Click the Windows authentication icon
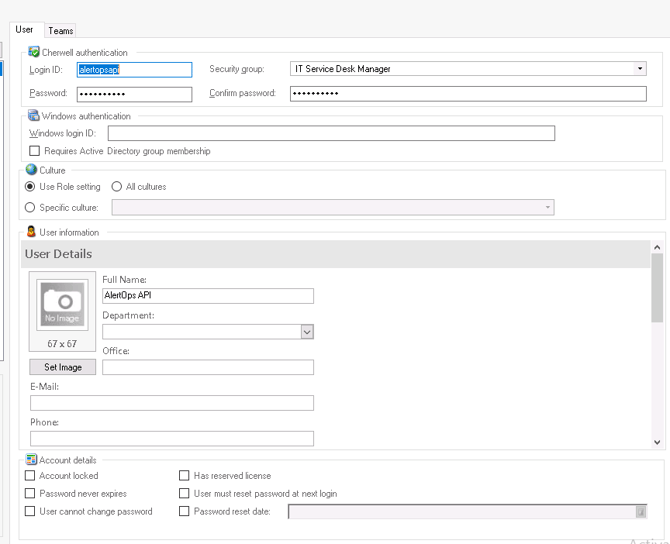Viewport: 670px width, 544px height. pos(34,116)
